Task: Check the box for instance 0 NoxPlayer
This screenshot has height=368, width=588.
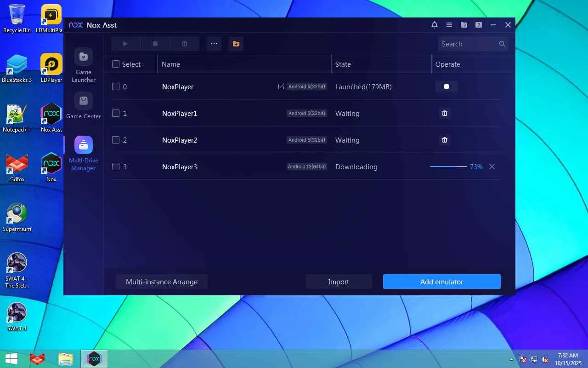Action: (x=116, y=86)
